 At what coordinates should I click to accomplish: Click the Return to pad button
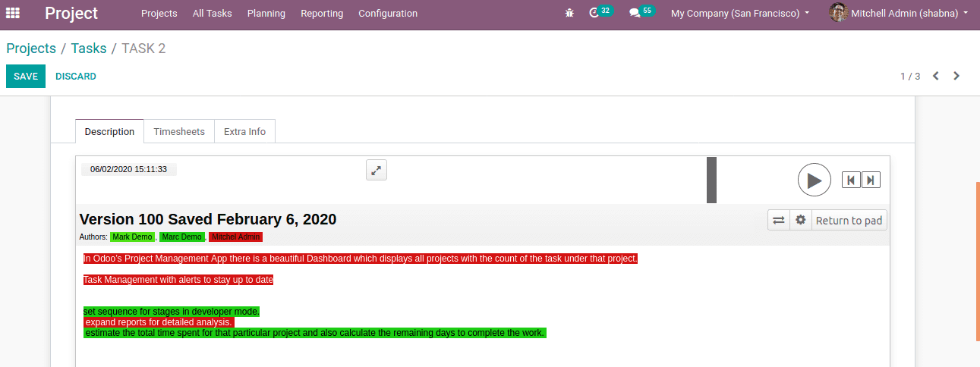849,220
